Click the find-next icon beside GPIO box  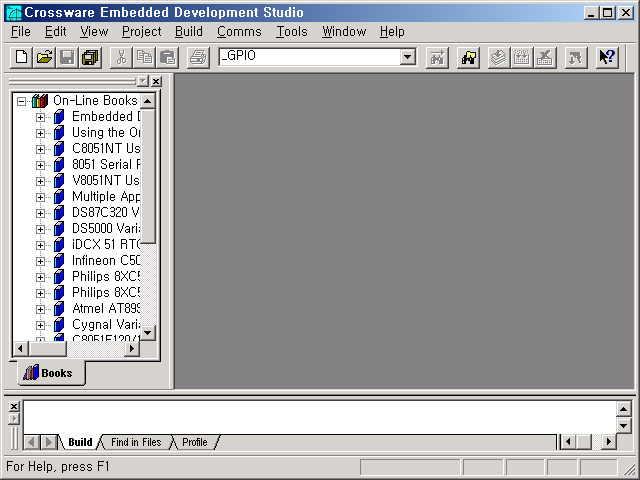tap(437, 57)
